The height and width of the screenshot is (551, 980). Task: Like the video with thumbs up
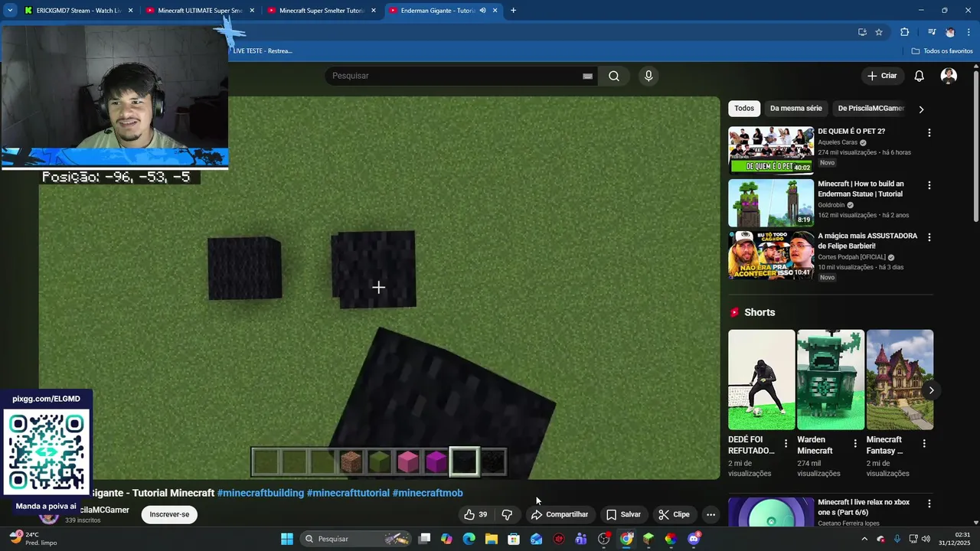point(475,514)
